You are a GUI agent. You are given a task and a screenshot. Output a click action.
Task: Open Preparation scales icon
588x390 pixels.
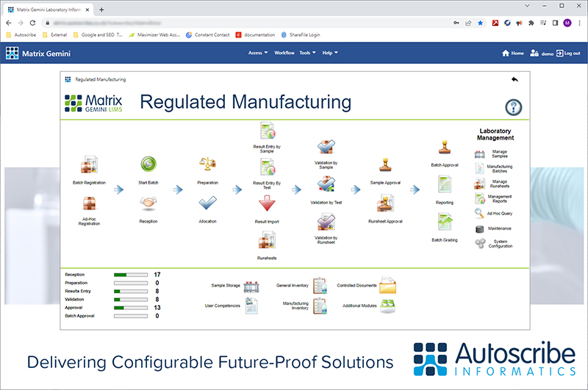point(207,165)
